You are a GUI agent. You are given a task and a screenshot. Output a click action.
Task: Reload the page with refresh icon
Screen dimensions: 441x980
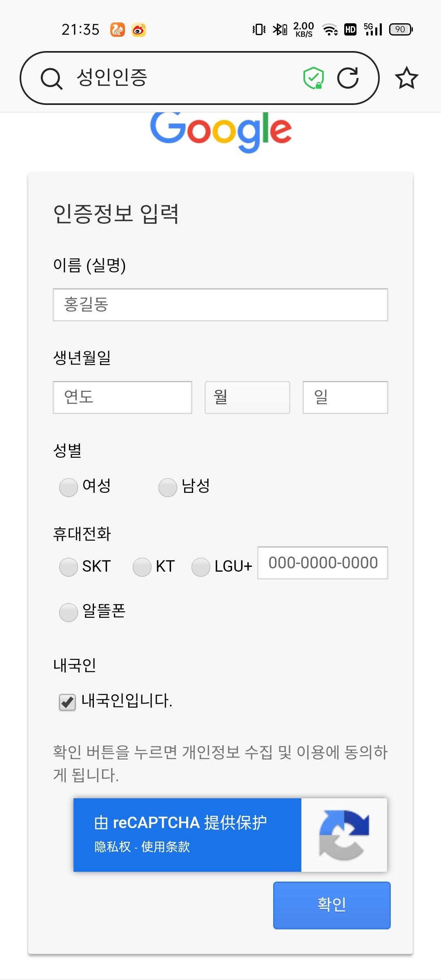point(348,78)
